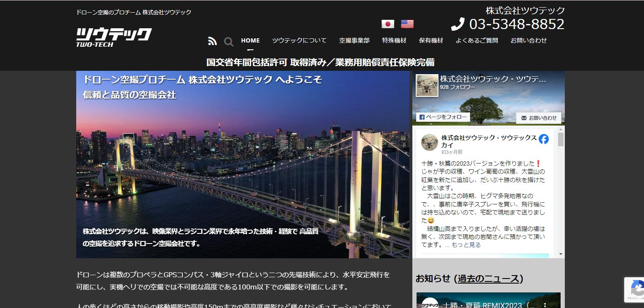Open the 空撮事業部 menu
This screenshot has height=308, width=644.
(354, 40)
